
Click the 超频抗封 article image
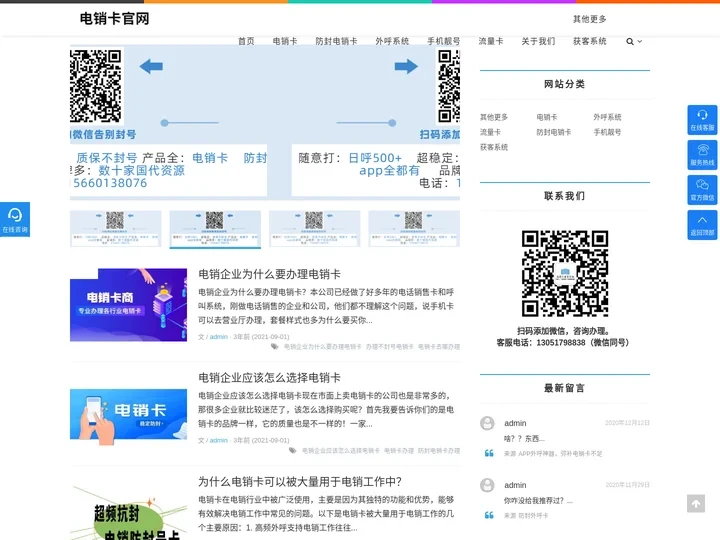click(129, 512)
